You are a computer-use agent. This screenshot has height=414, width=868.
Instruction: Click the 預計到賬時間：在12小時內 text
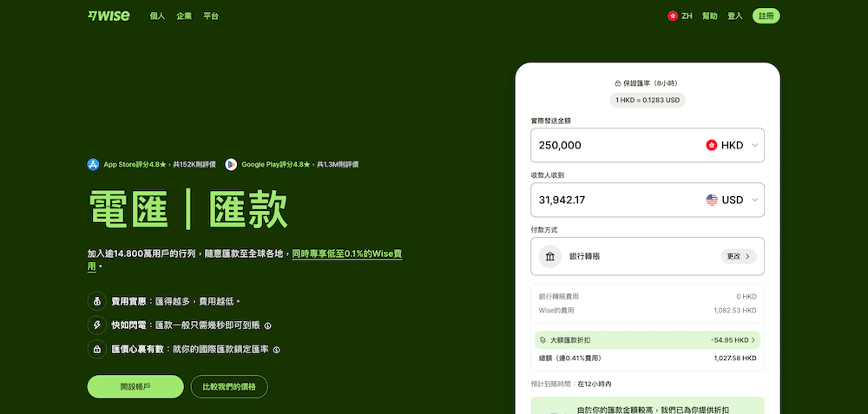(x=571, y=384)
